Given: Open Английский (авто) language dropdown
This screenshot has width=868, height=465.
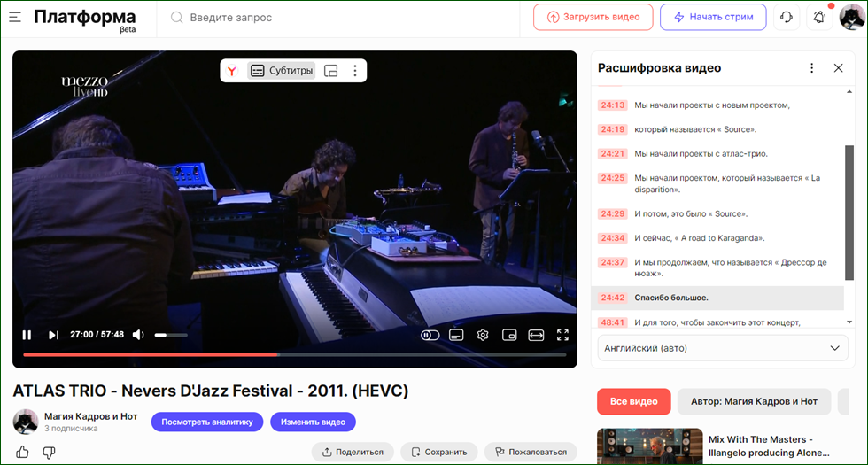Looking at the screenshot, I should (x=723, y=348).
